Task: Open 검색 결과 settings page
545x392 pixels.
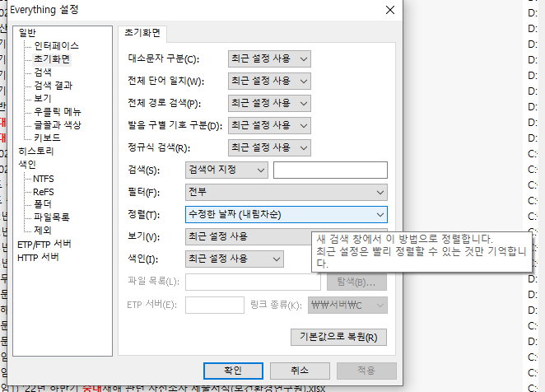Action: click(x=54, y=86)
